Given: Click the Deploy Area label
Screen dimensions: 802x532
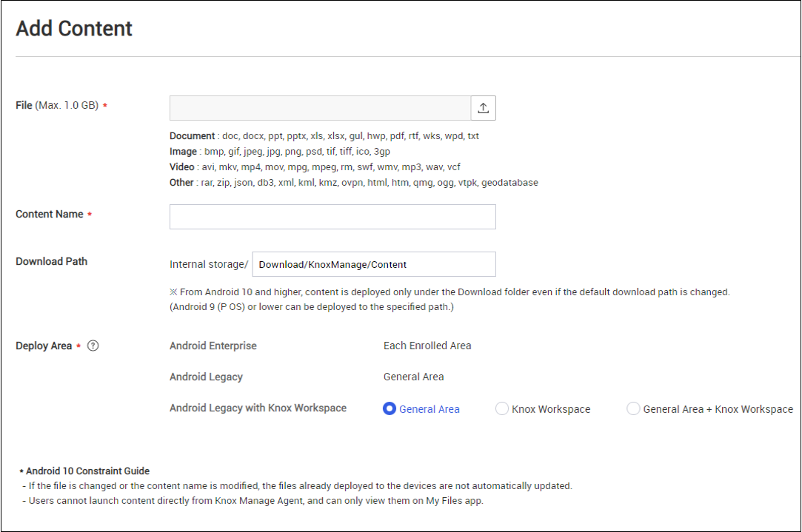Looking at the screenshot, I should coord(44,346).
